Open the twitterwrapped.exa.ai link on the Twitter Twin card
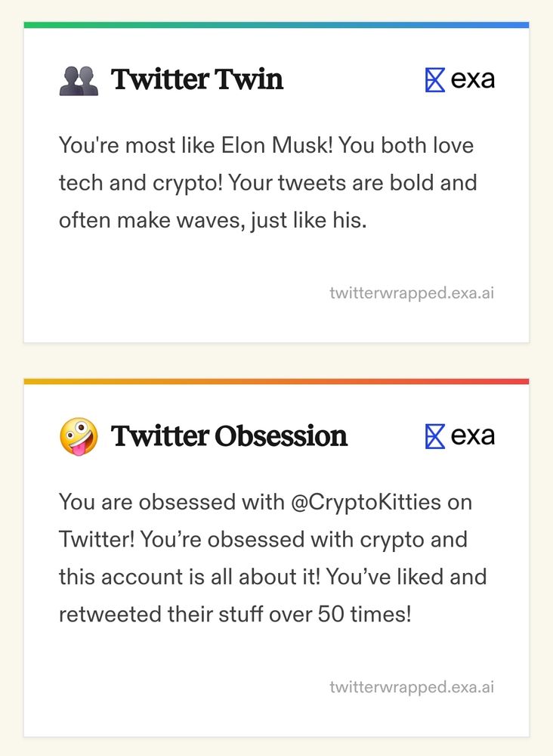 pos(412,293)
